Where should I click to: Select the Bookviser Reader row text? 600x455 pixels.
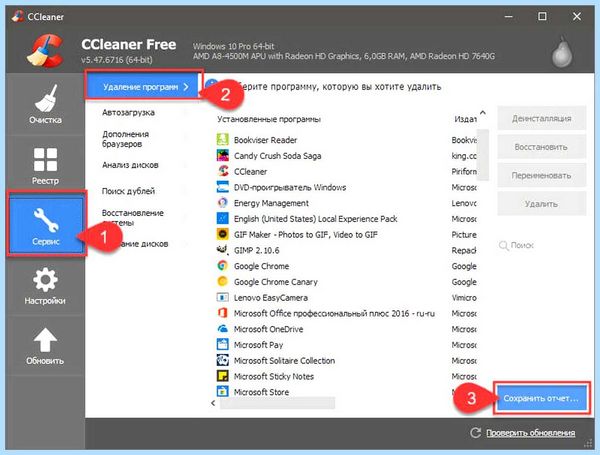tap(265, 140)
